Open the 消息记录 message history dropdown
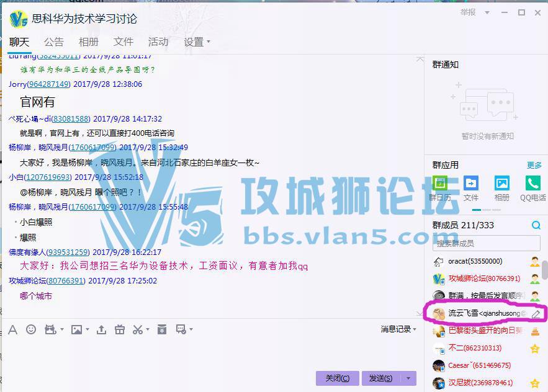Viewport: 548px width, 392px height. click(398, 329)
